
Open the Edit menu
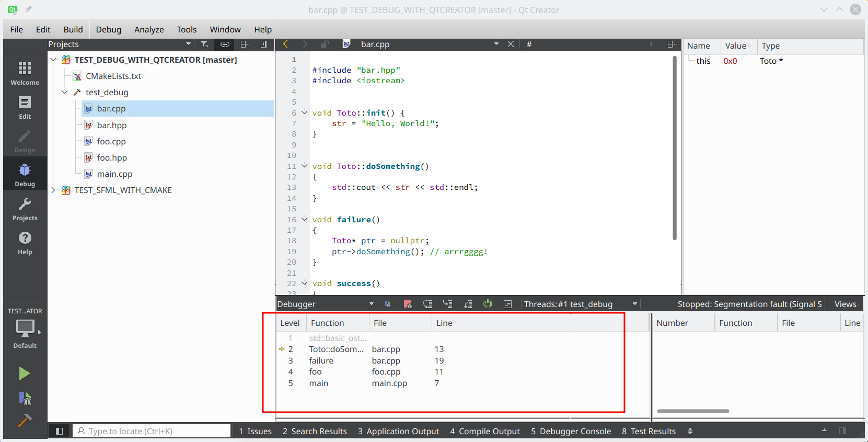43,29
